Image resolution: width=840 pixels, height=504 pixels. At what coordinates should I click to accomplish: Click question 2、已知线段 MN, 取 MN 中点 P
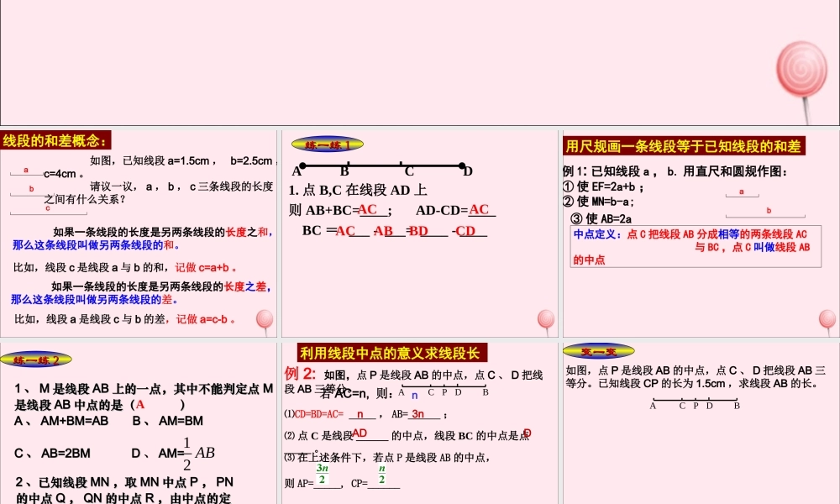coord(123,490)
